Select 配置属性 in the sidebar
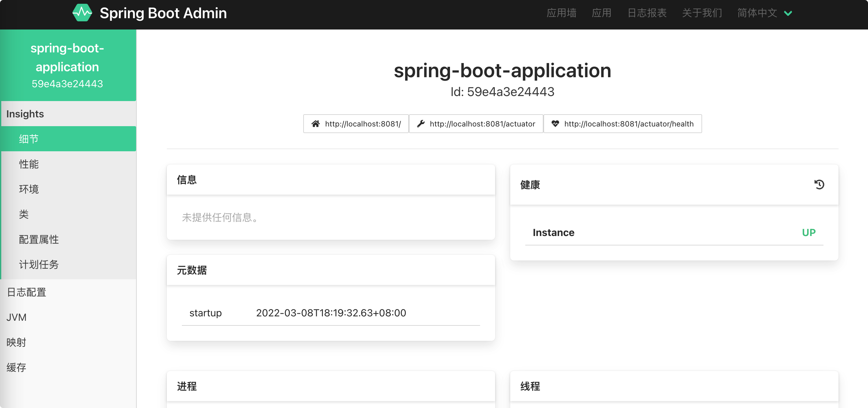868x408 pixels. (x=68, y=239)
